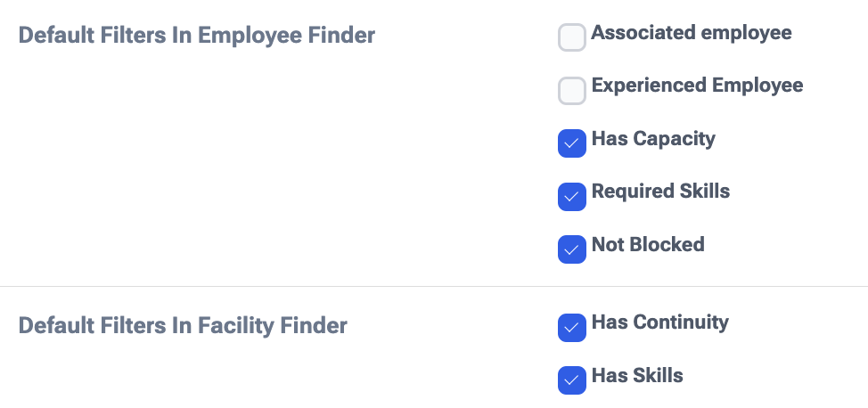Click the checkmark icon beside Required Skills
868x408 pixels.
pyautogui.click(x=571, y=196)
